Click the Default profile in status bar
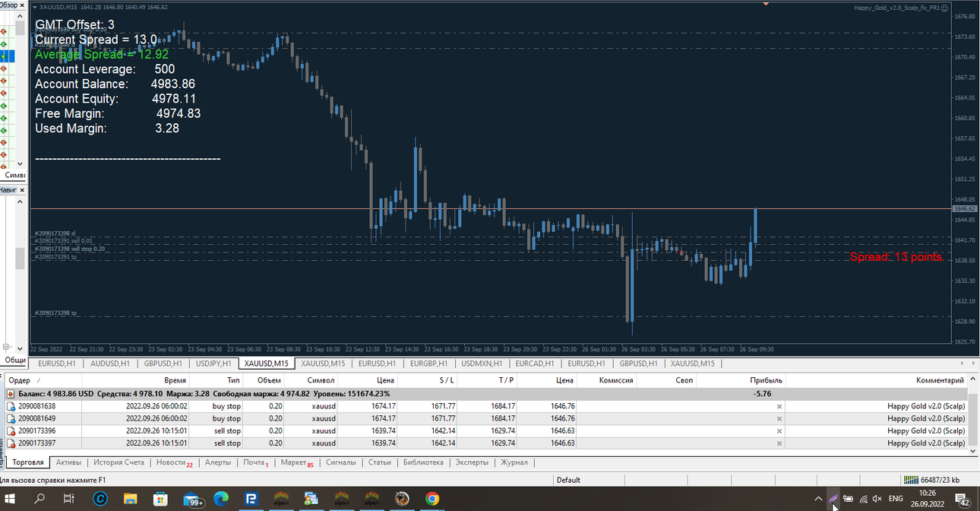980x511 pixels. click(x=568, y=480)
